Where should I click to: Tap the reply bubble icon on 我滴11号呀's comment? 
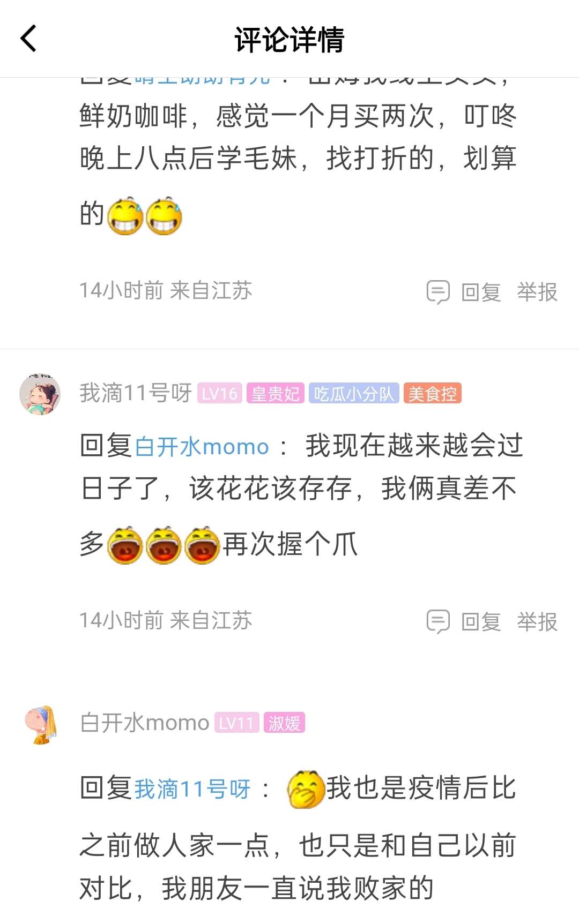pos(438,621)
